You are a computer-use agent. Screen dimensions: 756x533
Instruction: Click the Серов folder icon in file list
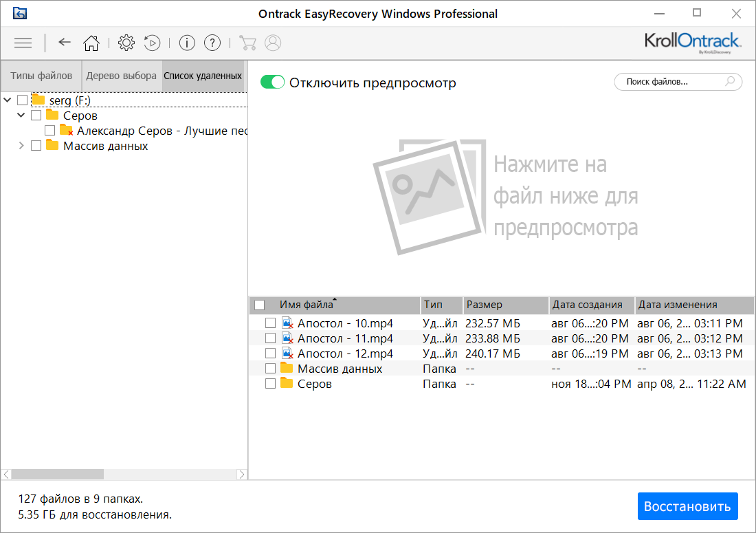(x=287, y=383)
